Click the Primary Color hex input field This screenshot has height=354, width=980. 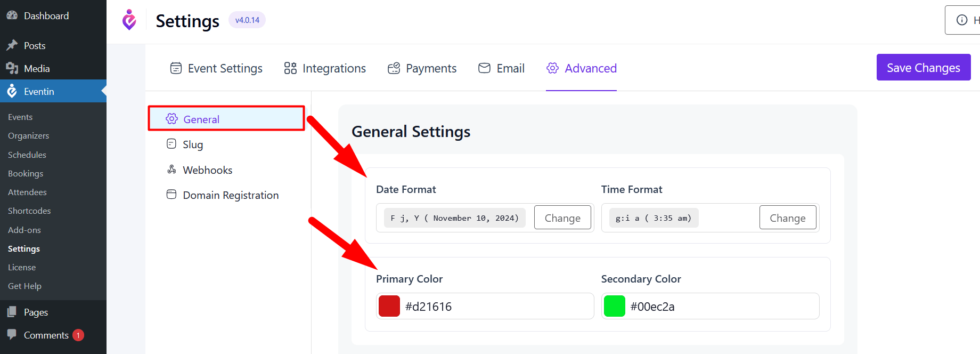click(x=495, y=306)
